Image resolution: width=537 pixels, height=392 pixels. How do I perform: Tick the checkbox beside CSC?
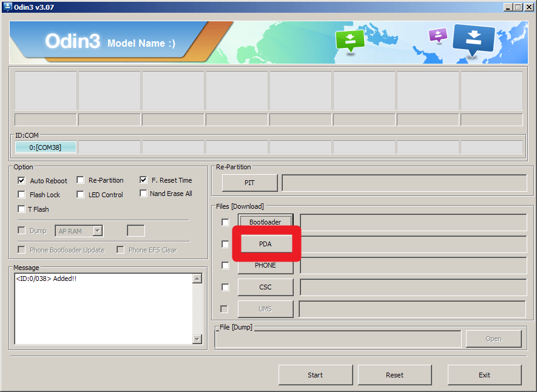[225, 287]
